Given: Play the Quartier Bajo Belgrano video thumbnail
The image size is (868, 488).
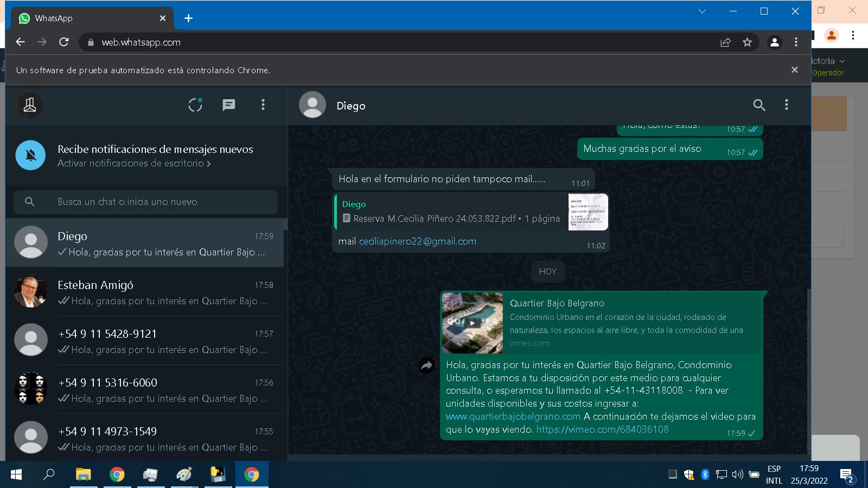Looking at the screenshot, I should point(473,323).
